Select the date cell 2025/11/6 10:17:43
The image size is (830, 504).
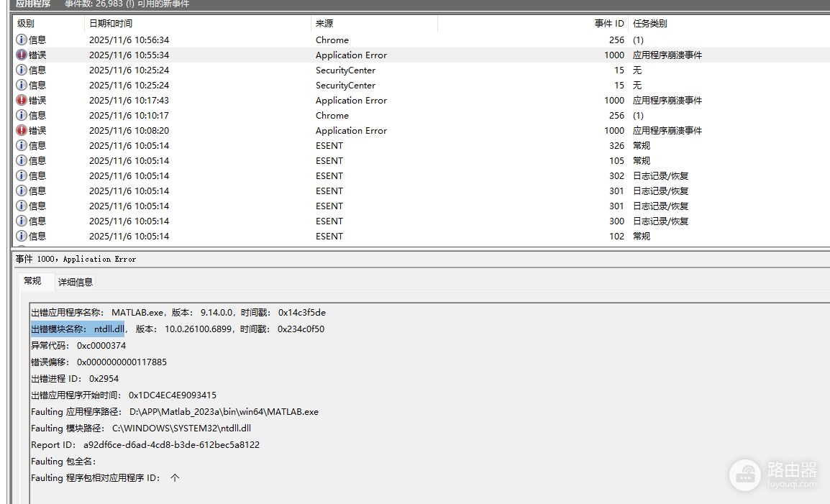129,100
